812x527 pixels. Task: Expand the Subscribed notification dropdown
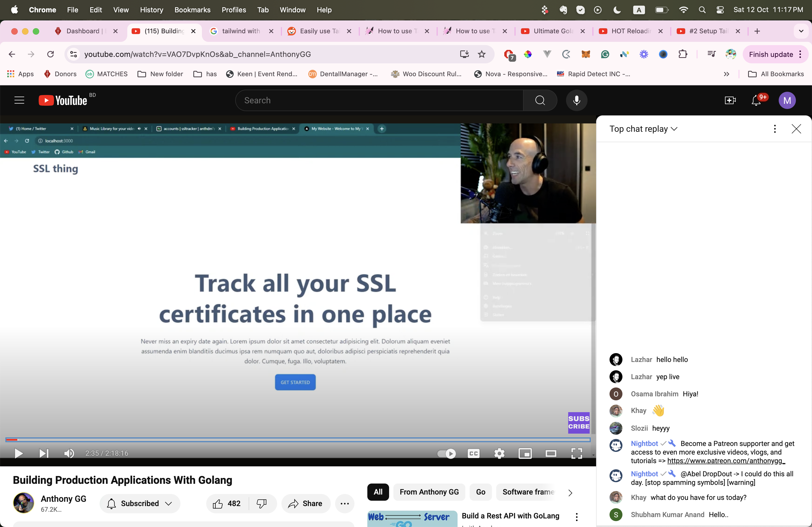(140, 503)
